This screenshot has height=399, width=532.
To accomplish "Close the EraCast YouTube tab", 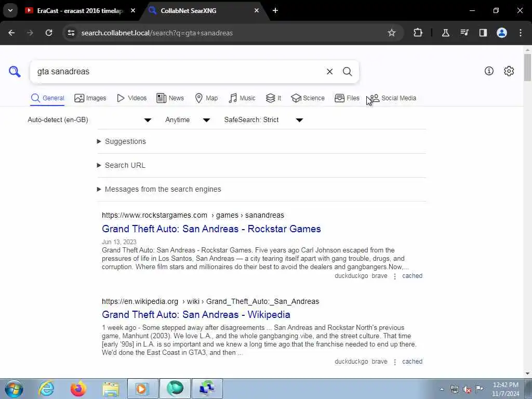I will (x=133, y=10).
